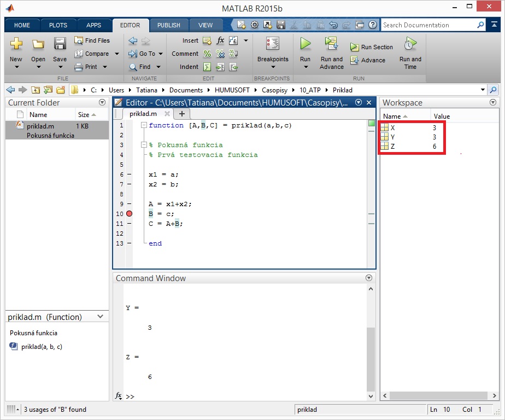
Task: Set a breakpoint on line 9
Action: point(129,204)
